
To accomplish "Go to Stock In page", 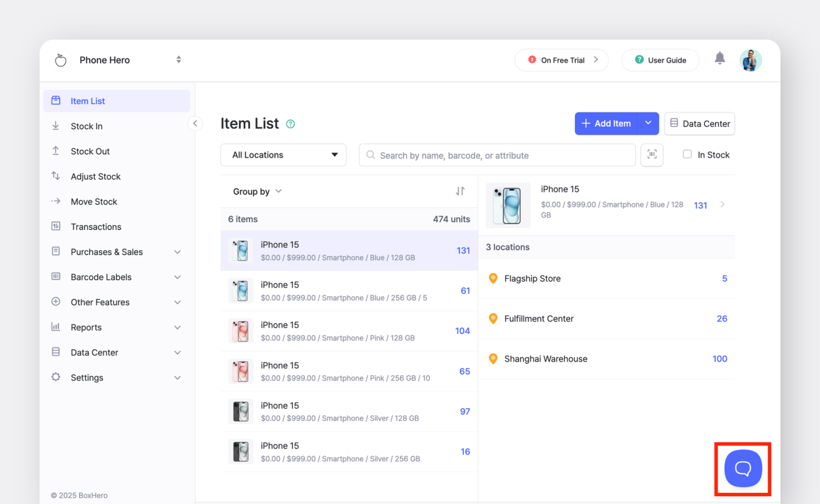I will pos(87,126).
